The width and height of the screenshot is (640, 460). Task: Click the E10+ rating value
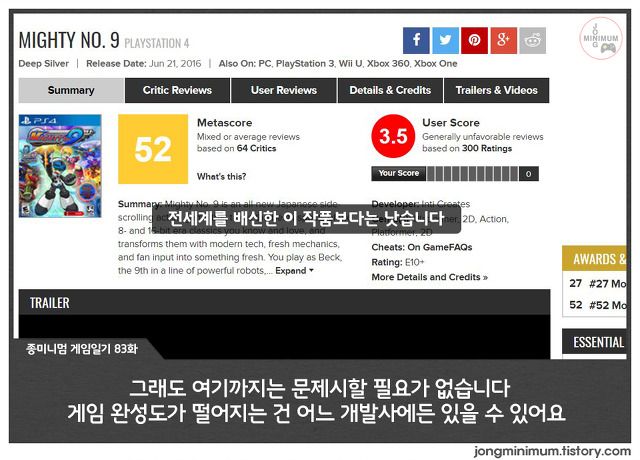click(415, 262)
